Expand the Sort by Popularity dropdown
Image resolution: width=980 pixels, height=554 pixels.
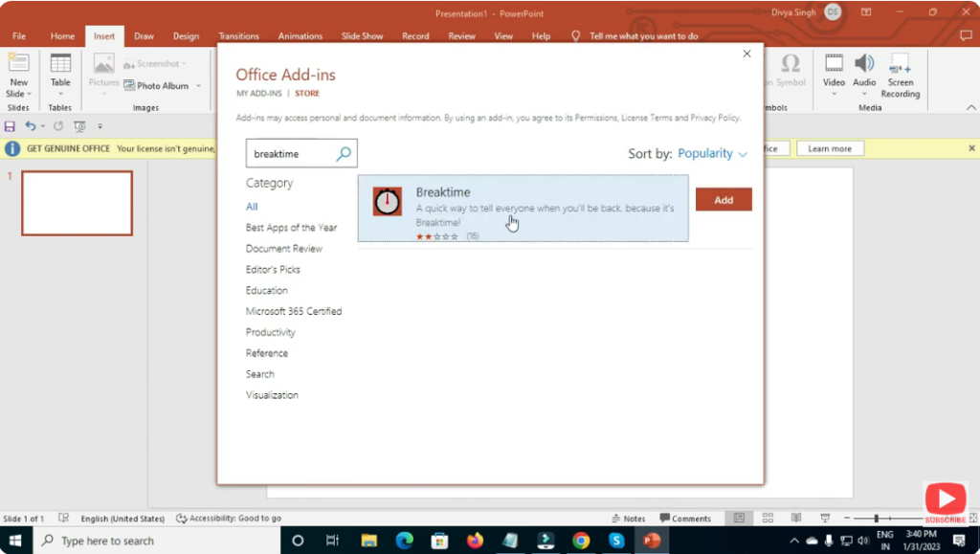pyautogui.click(x=712, y=154)
